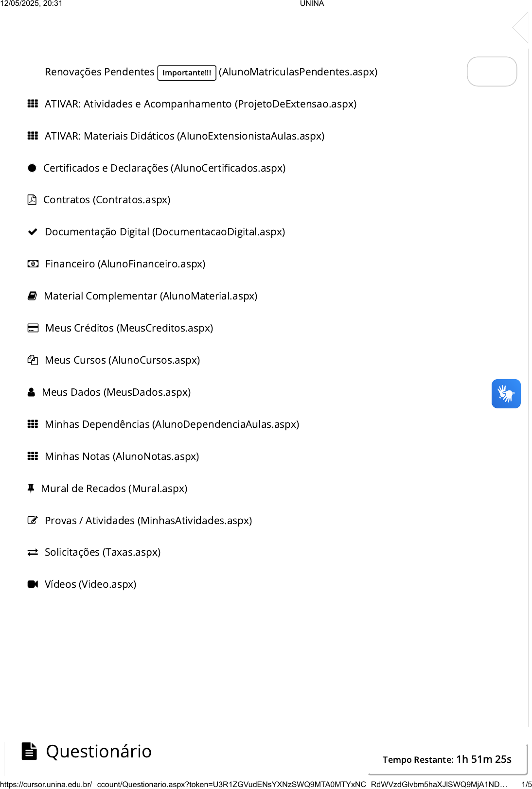Click the Financeiro money icon
Screen dimensions: 532x789
pyautogui.click(x=33, y=264)
